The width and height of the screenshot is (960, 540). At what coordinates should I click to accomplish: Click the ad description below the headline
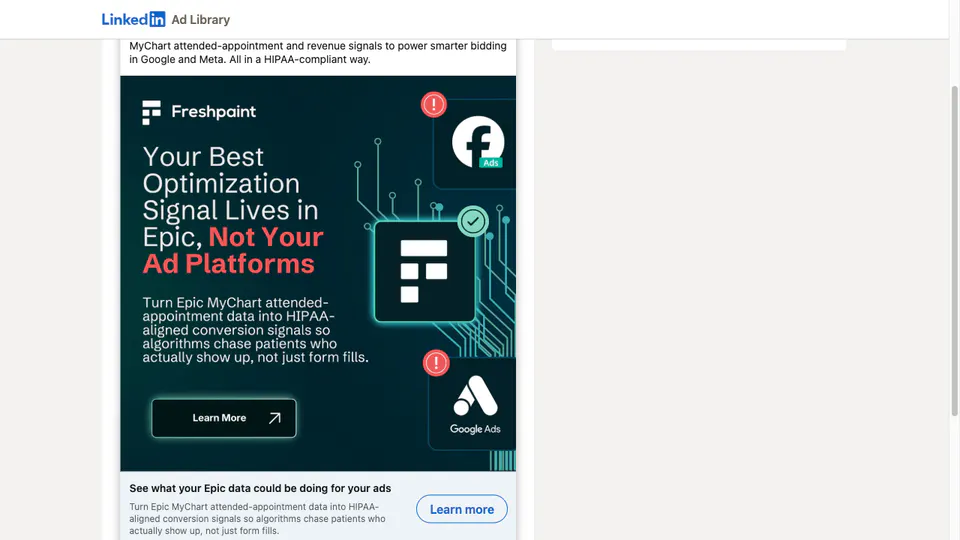257,519
